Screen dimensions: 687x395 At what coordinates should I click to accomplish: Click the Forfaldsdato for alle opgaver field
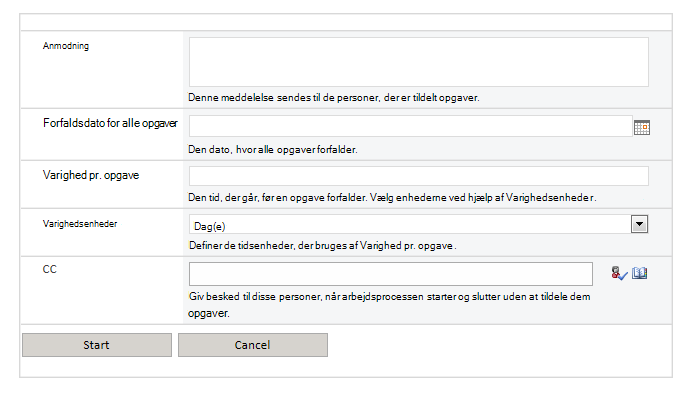click(x=411, y=126)
